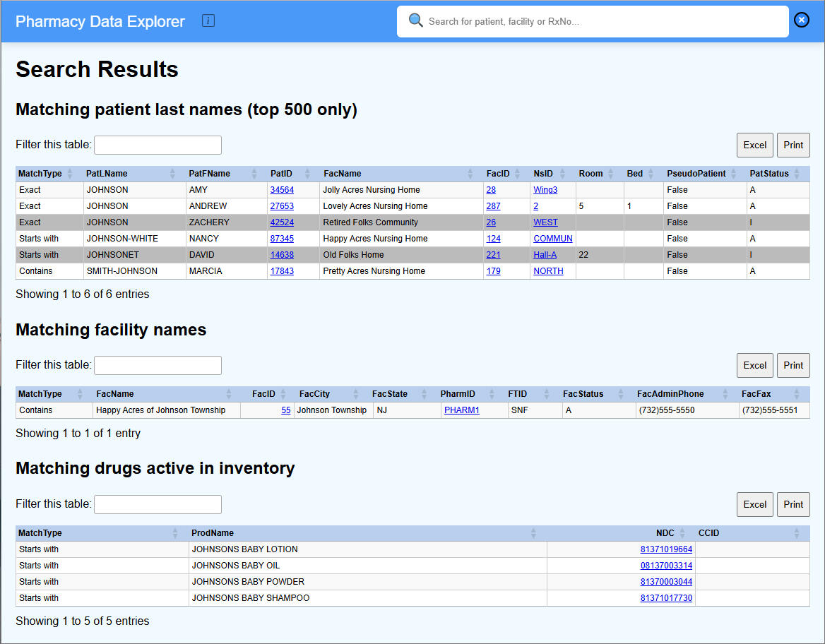Focus the patient table filter field
Screen dimensions: 825x644
[x=158, y=145]
